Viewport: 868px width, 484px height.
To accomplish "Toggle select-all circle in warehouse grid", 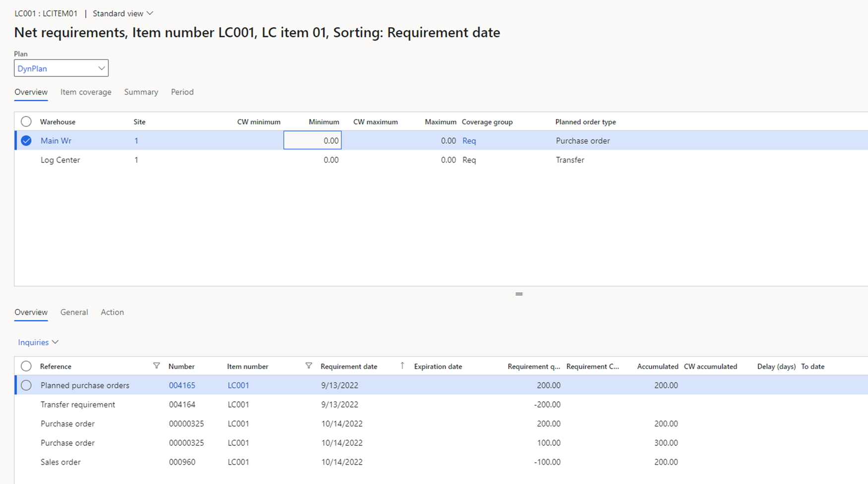I will [26, 121].
